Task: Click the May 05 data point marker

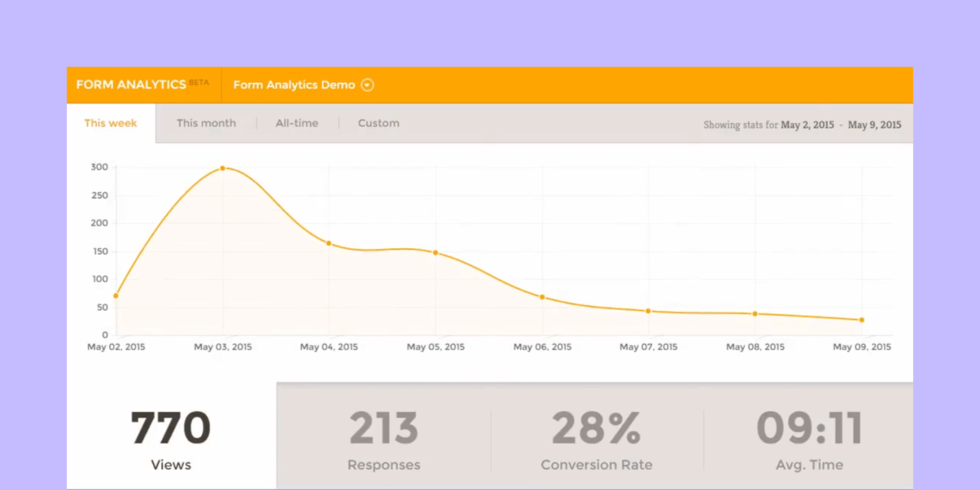Action: (x=436, y=252)
